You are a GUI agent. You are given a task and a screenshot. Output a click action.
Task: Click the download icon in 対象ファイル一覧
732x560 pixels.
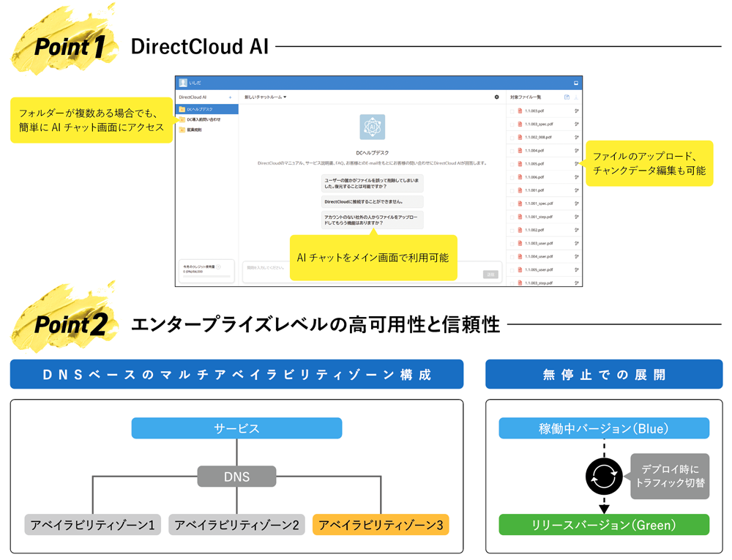point(576,97)
